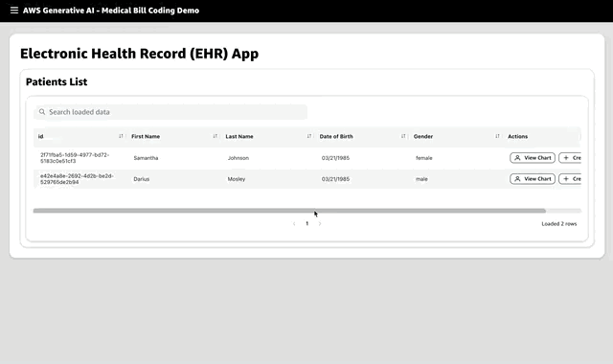The width and height of the screenshot is (613, 364).
Task: Go to next page chevron
Action: 320,223
